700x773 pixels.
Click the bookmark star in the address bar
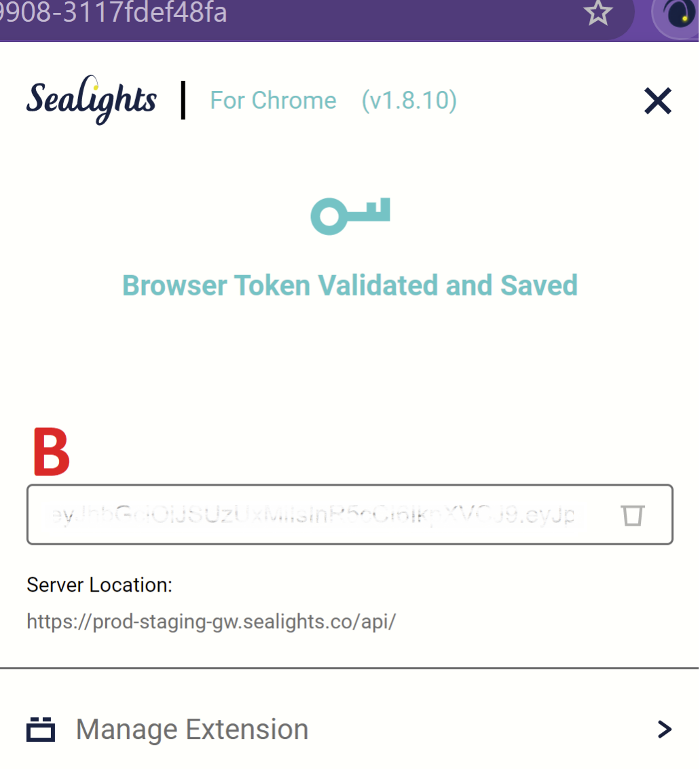coord(598,14)
